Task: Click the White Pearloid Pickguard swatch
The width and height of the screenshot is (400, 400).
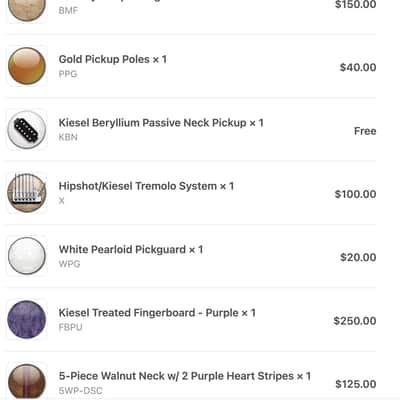Action: [27, 256]
